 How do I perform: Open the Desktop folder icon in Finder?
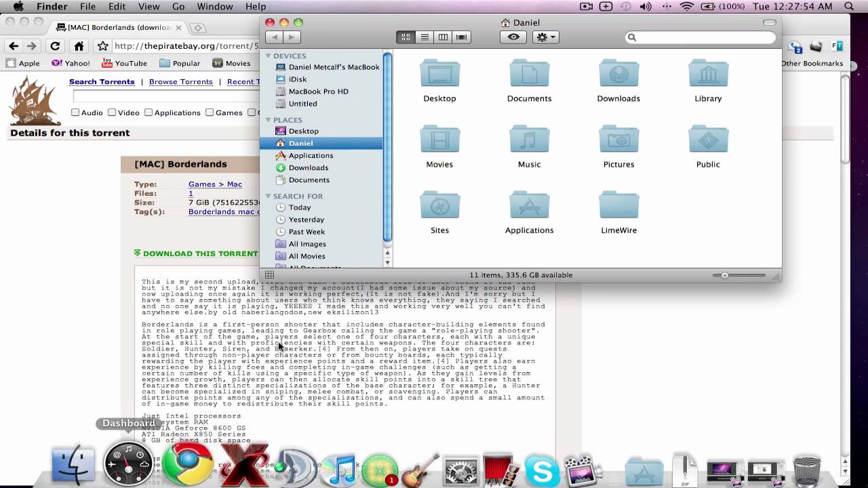[x=439, y=73]
